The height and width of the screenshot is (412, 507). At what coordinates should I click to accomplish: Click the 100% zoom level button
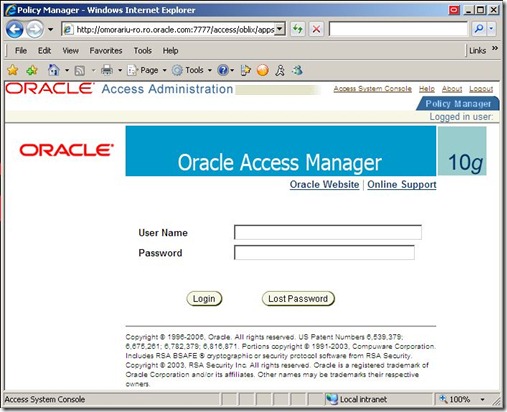pyautogui.click(x=455, y=399)
